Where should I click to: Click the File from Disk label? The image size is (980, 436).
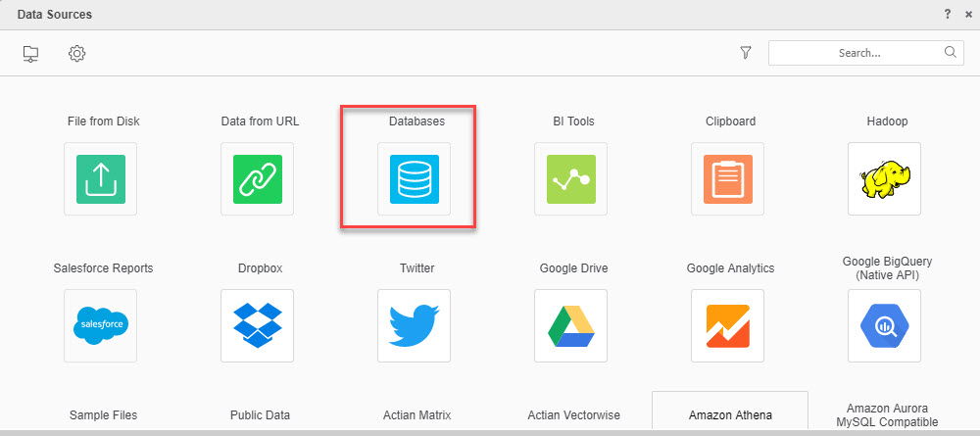coord(103,121)
